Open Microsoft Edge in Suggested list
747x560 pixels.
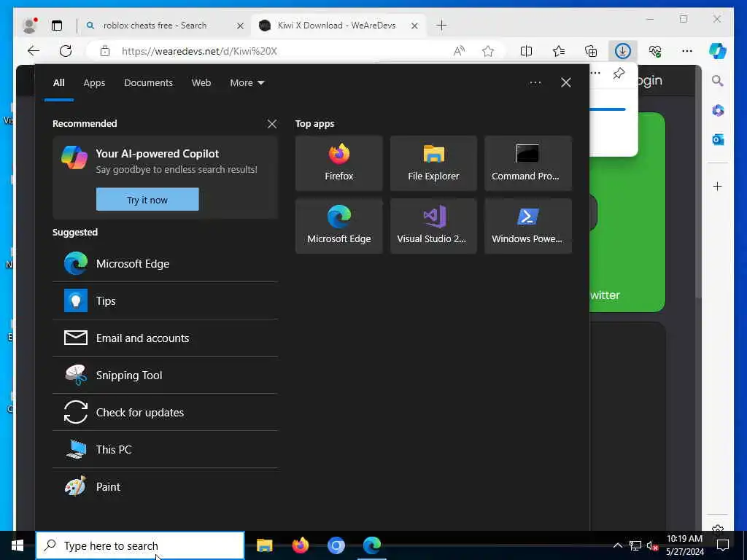point(165,264)
